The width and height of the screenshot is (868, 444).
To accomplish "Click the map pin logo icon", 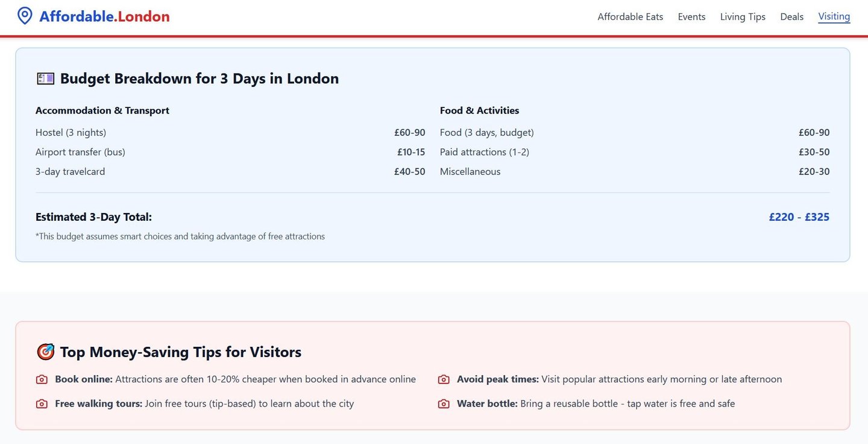I will (x=25, y=16).
